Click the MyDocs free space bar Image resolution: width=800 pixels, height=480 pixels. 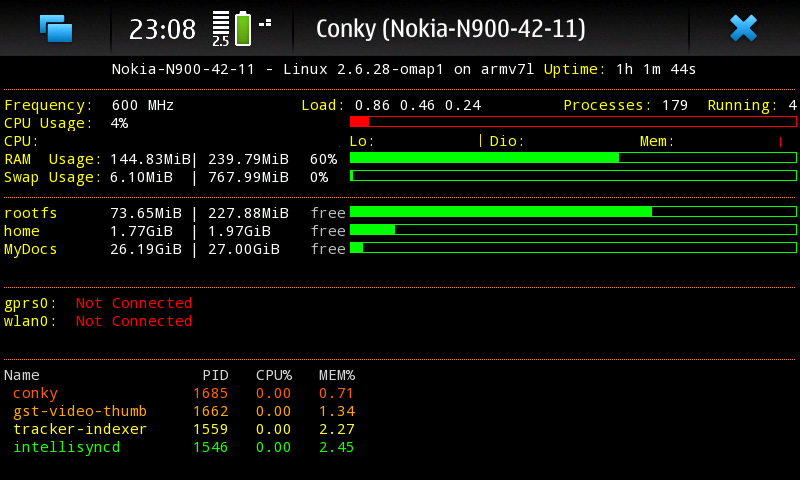(x=573, y=248)
